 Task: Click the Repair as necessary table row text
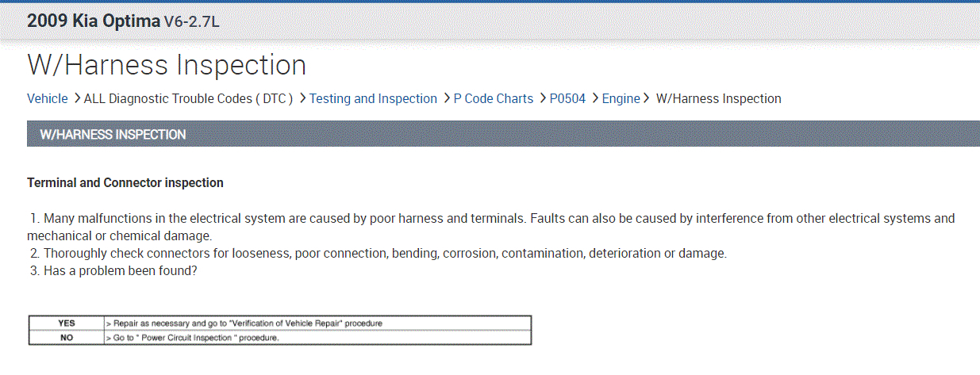click(x=248, y=323)
